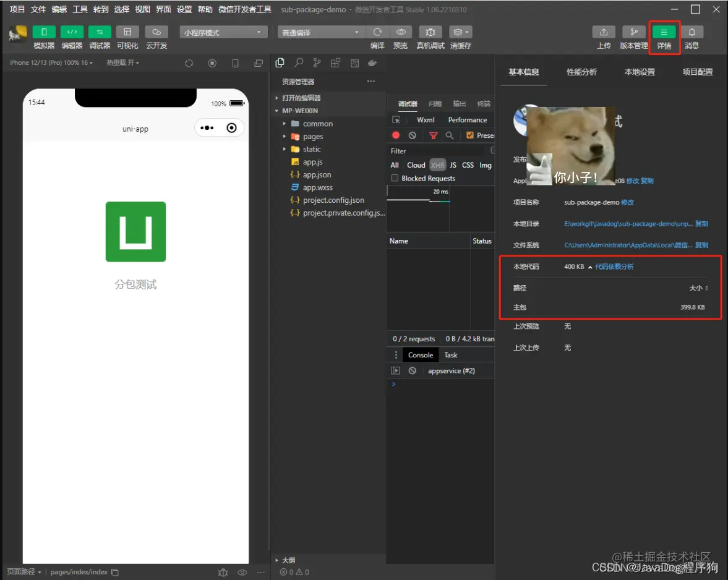Screen dimensions: 728x580
Task: Switch to the Performance tab
Action: pyautogui.click(x=467, y=120)
